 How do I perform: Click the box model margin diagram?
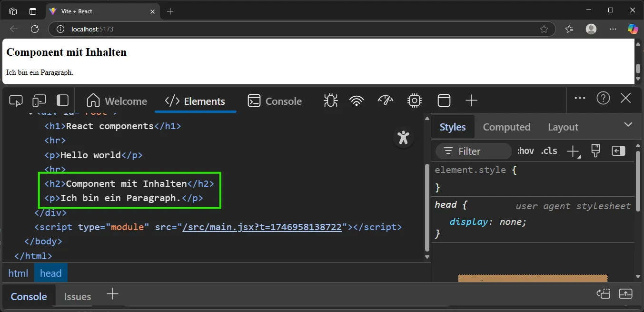tap(533, 278)
